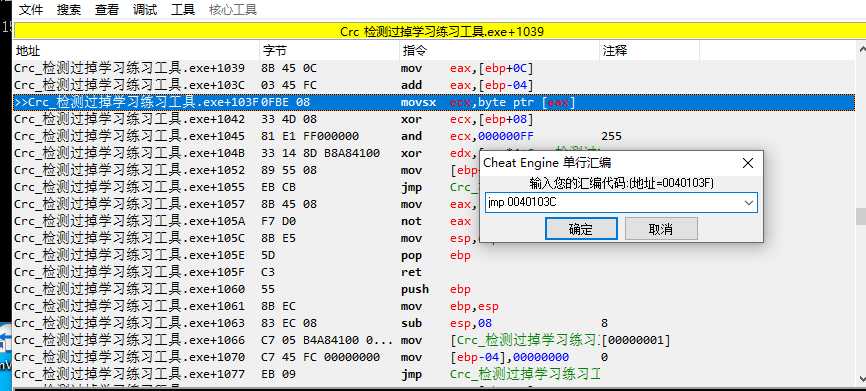Image resolution: width=866 pixels, height=391 pixels.
Task: Select the row at exe+1045 and ecx,000000FF
Action: pos(434,136)
